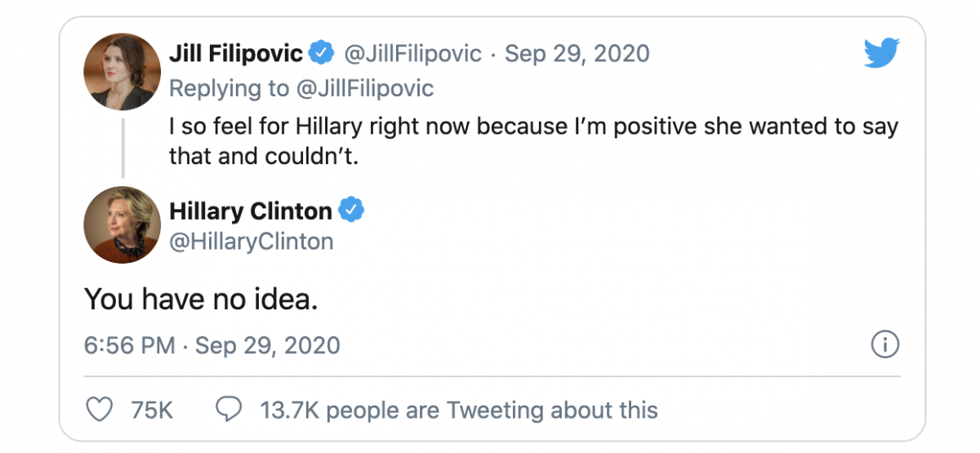Open the @HillaryClinton handle link
980x453 pixels.
click(251, 241)
